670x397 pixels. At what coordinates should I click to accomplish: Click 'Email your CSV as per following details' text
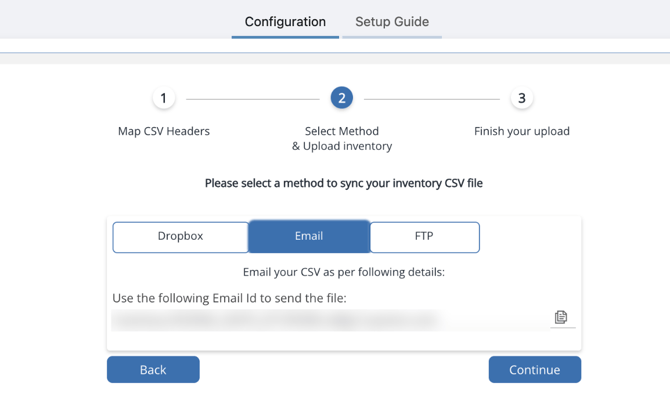[x=344, y=272]
